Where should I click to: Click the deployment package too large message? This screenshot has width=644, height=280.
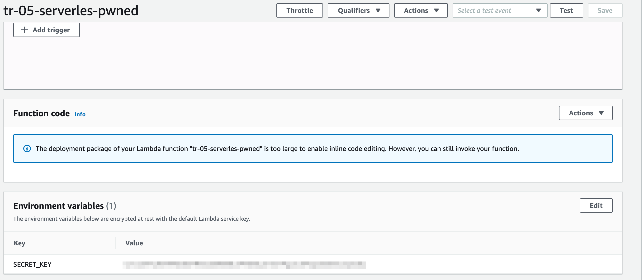tap(277, 149)
